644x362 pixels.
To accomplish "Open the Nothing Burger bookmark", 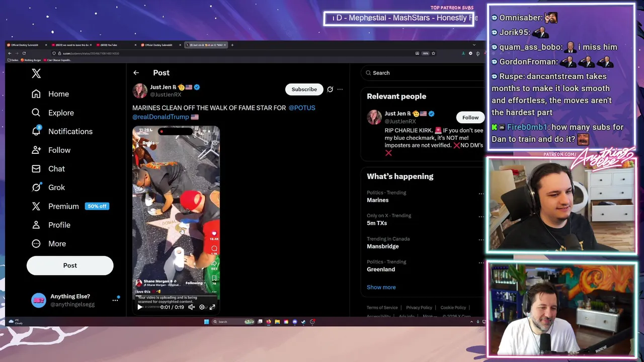I will pos(31,60).
